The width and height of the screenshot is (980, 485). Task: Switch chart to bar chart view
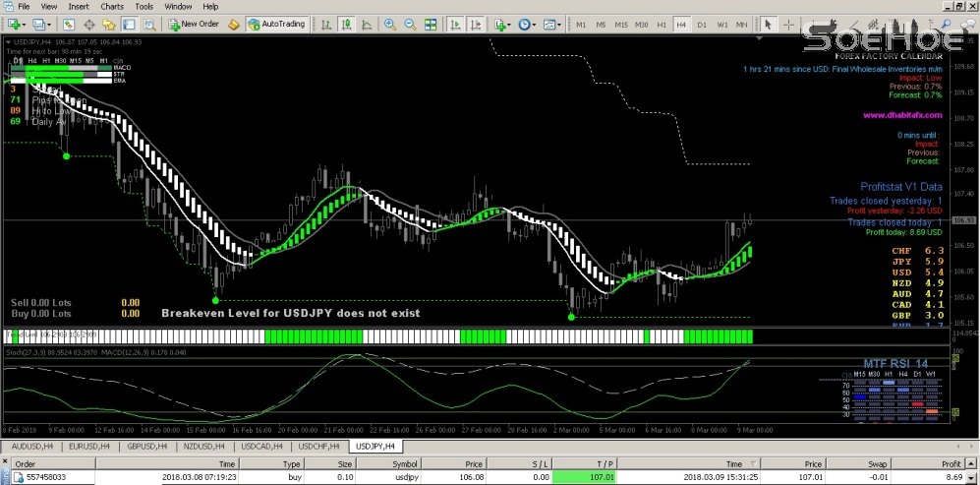324,24
